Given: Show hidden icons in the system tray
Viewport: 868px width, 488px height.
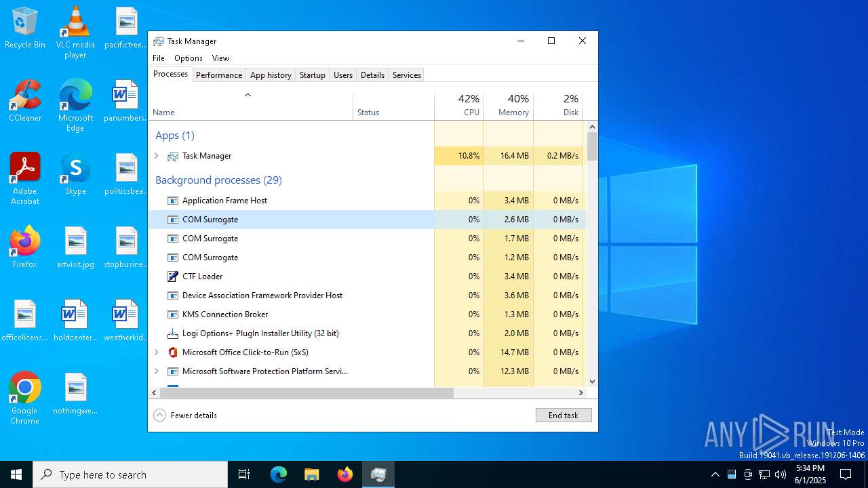Looking at the screenshot, I should [x=715, y=474].
